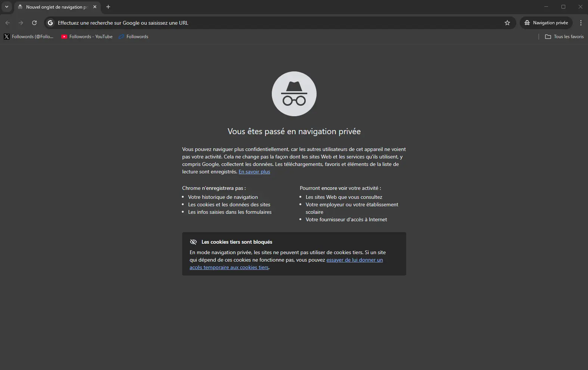Click the heading Vous êtes passé en navigation privée
The width and height of the screenshot is (588, 370).
tap(294, 132)
